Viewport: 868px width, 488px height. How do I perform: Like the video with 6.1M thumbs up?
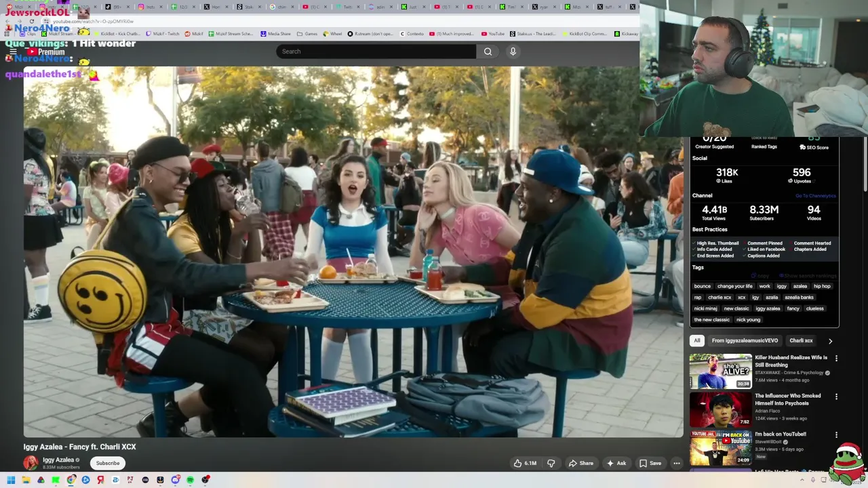525,463
